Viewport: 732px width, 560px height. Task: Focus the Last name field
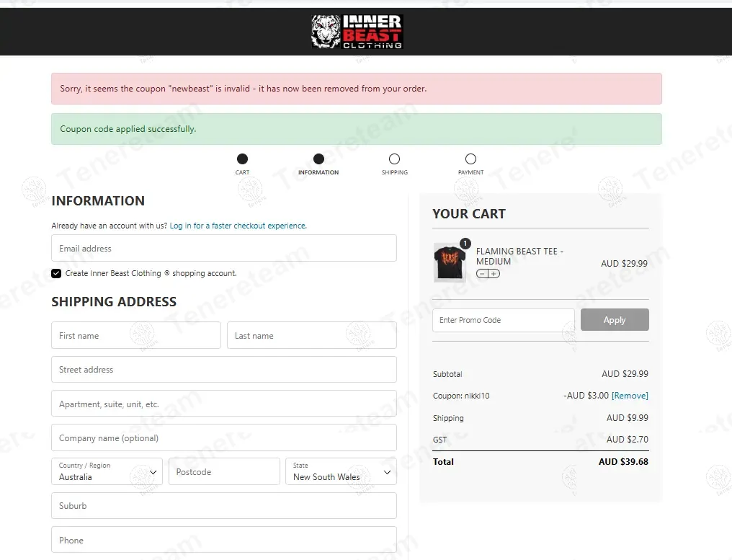point(312,335)
